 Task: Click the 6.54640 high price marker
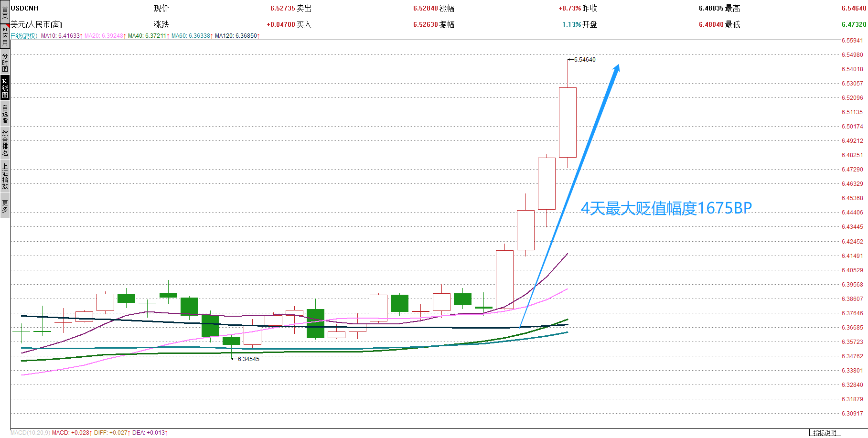coord(584,60)
